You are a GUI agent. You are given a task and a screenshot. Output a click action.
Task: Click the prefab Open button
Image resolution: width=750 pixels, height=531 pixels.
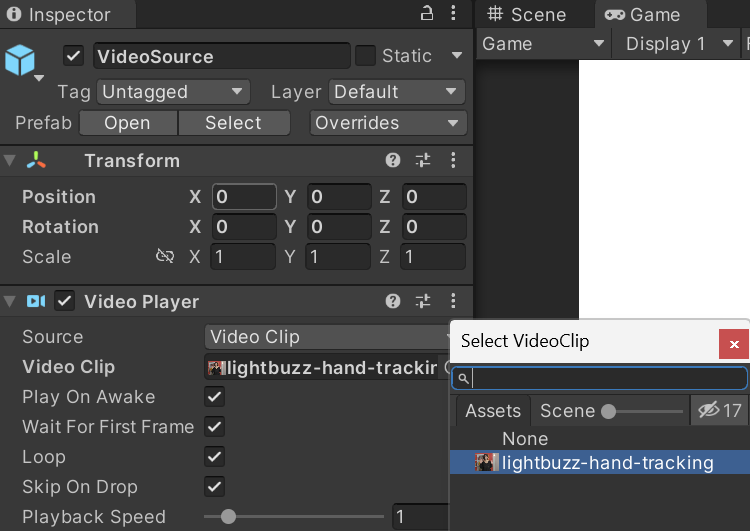[127, 123]
